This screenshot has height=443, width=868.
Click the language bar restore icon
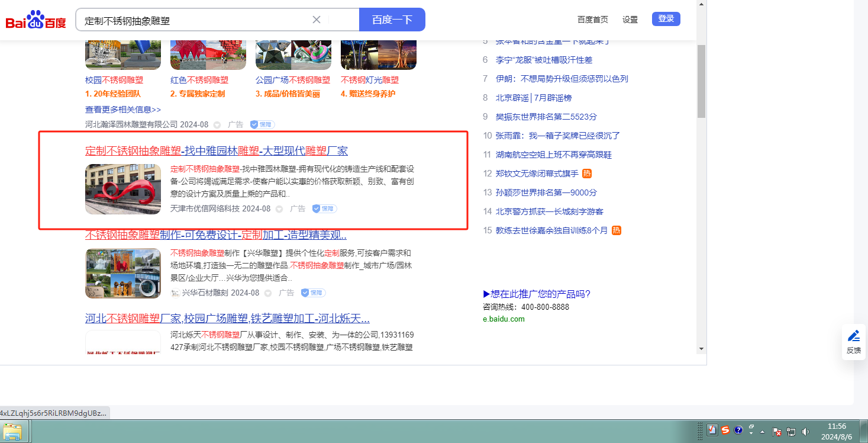coord(751,426)
